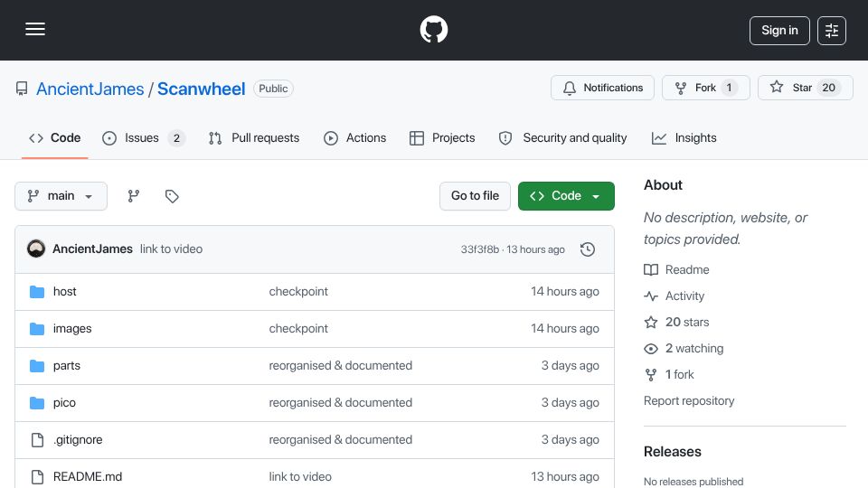
Task: Open the hamburger navigation menu
Action: [35, 29]
